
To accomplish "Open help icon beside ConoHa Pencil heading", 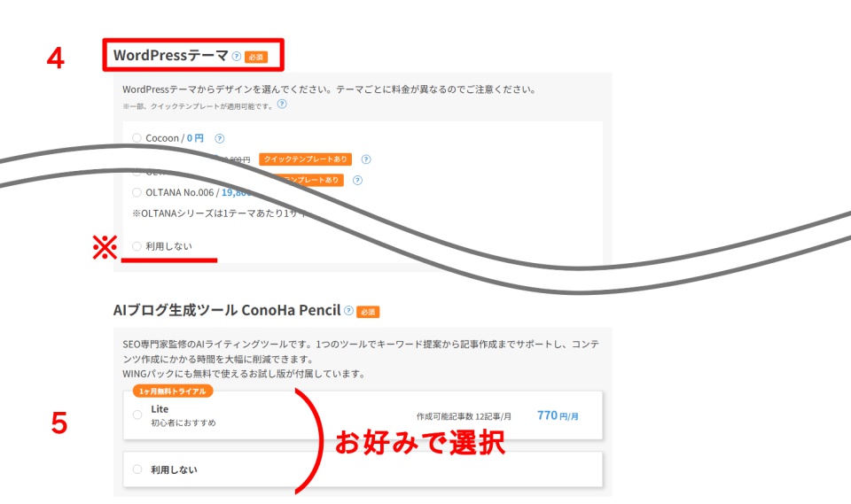I will [x=348, y=311].
